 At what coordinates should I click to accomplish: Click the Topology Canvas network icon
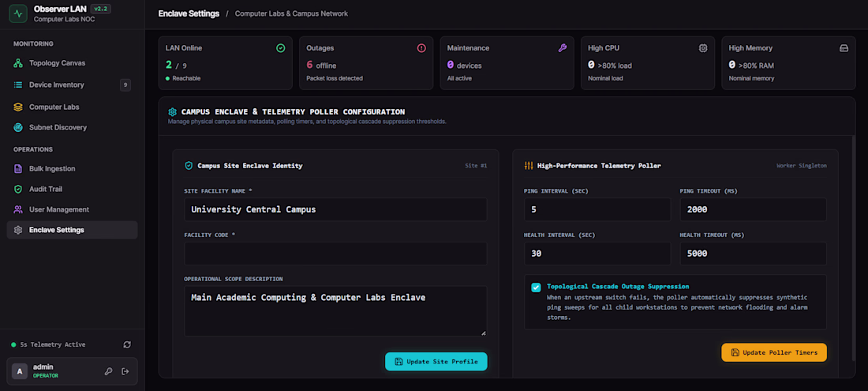pos(18,63)
